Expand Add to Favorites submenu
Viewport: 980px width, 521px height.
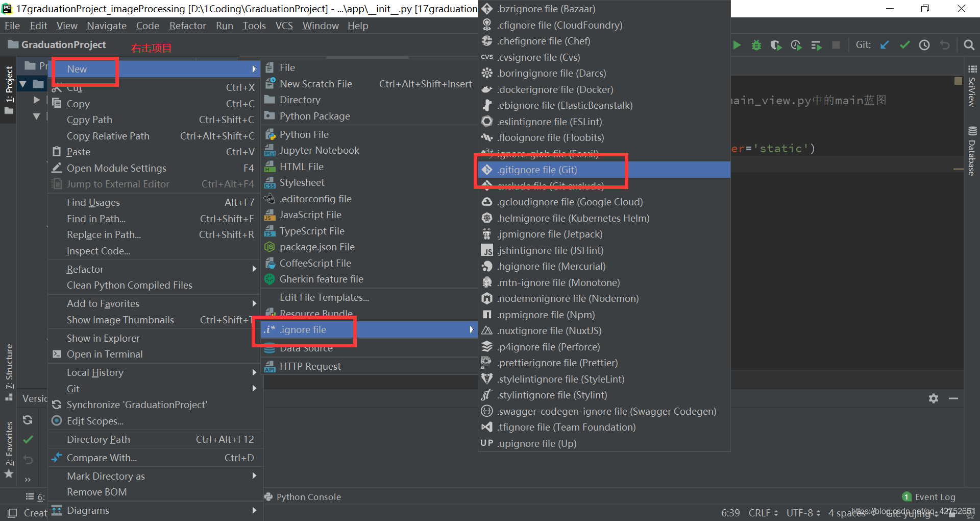pos(155,303)
